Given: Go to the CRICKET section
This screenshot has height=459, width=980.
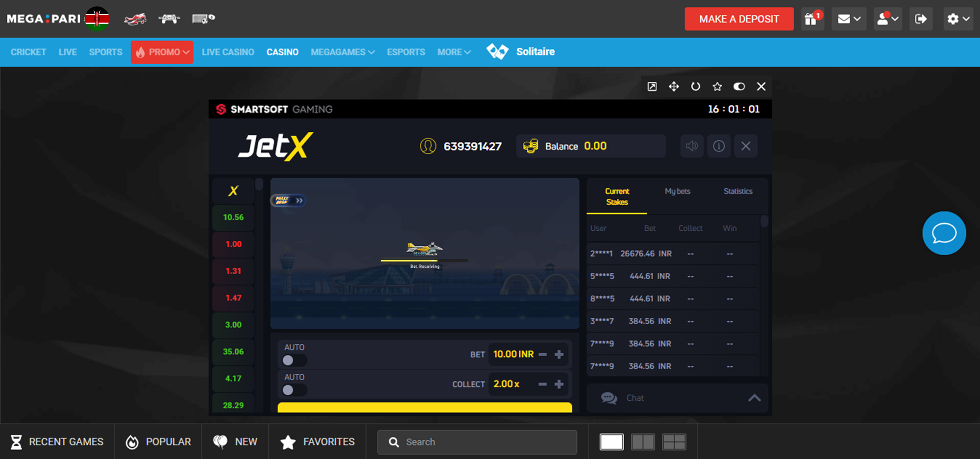Looking at the screenshot, I should [x=28, y=52].
